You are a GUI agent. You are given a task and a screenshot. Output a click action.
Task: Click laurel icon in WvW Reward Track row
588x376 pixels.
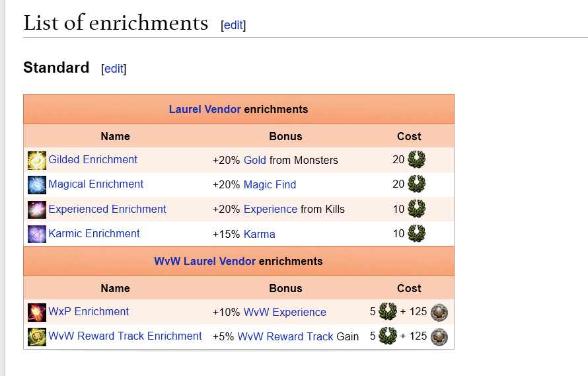(388, 336)
